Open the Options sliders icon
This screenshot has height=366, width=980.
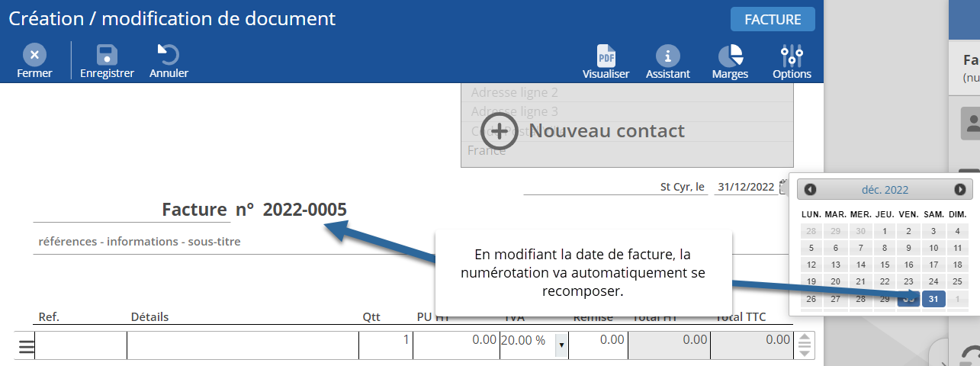pyautogui.click(x=792, y=56)
